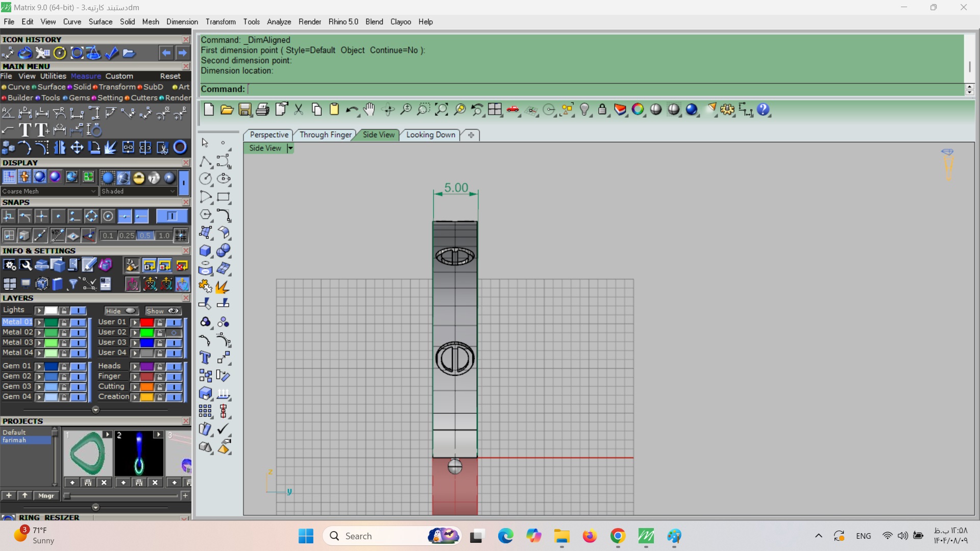980x551 pixels.
Task: Expand the Shaded display mode dropdown
Action: [x=173, y=191]
